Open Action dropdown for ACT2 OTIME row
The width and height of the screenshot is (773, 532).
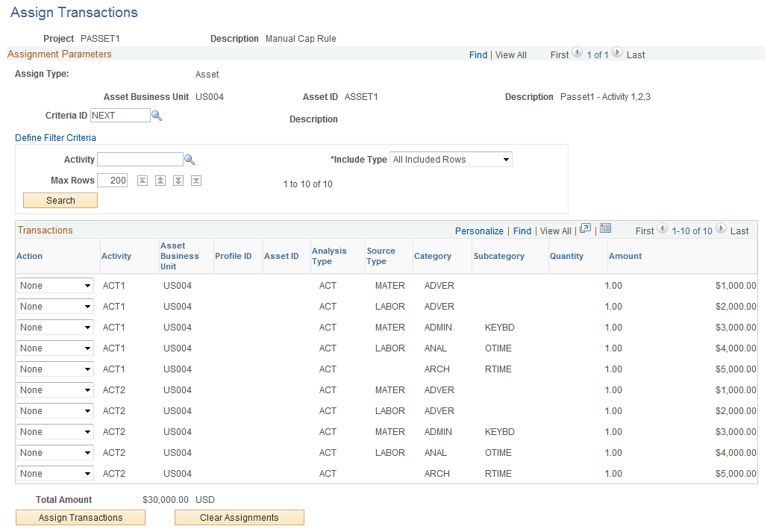click(54, 453)
